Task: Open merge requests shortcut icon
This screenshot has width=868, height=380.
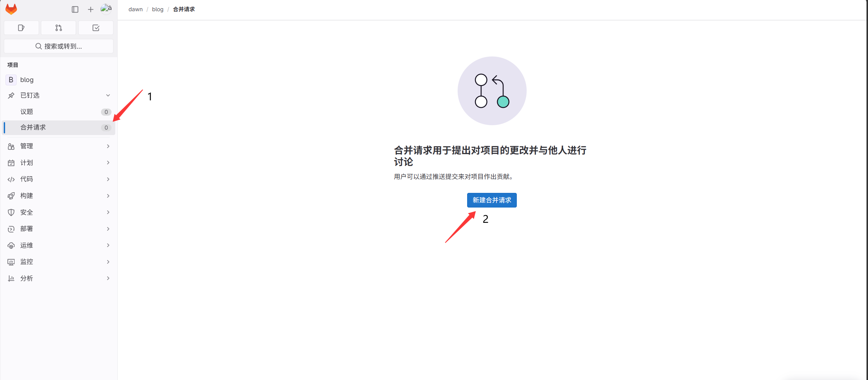Action: coord(58,28)
